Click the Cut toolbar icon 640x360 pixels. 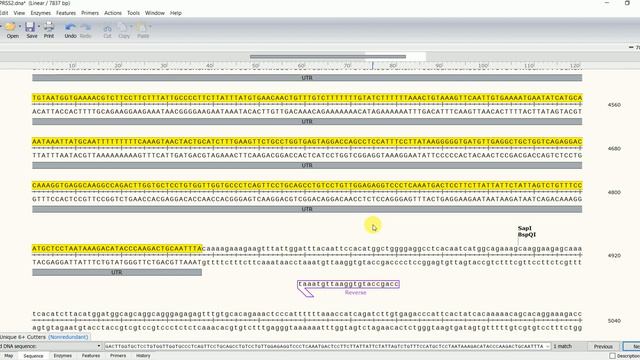tap(107, 28)
